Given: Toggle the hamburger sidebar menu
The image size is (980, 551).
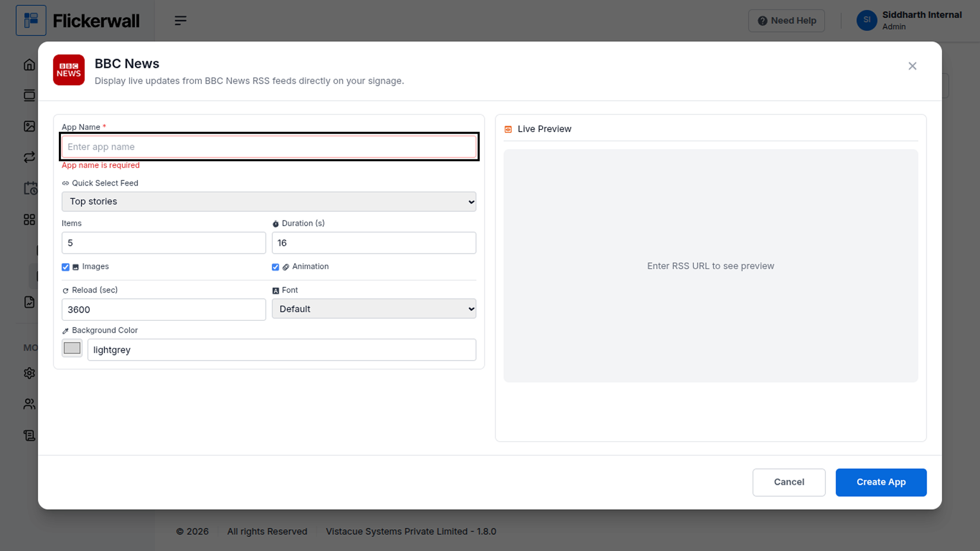Looking at the screenshot, I should [x=181, y=21].
